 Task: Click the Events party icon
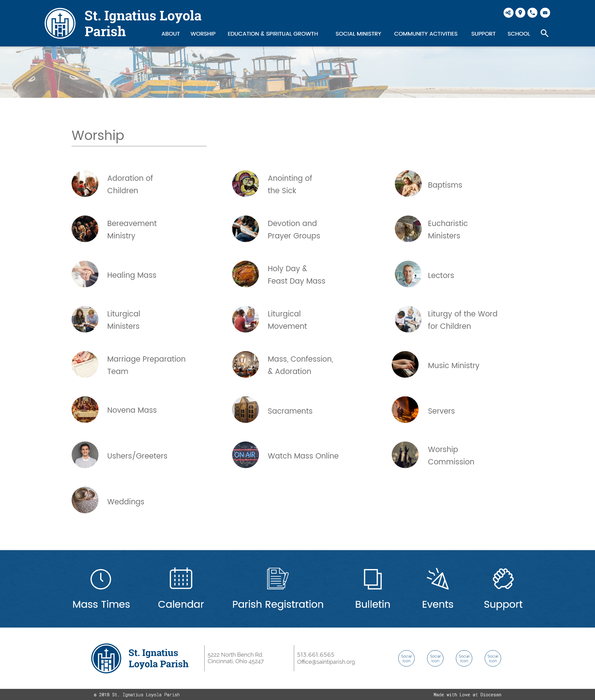tap(438, 579)
